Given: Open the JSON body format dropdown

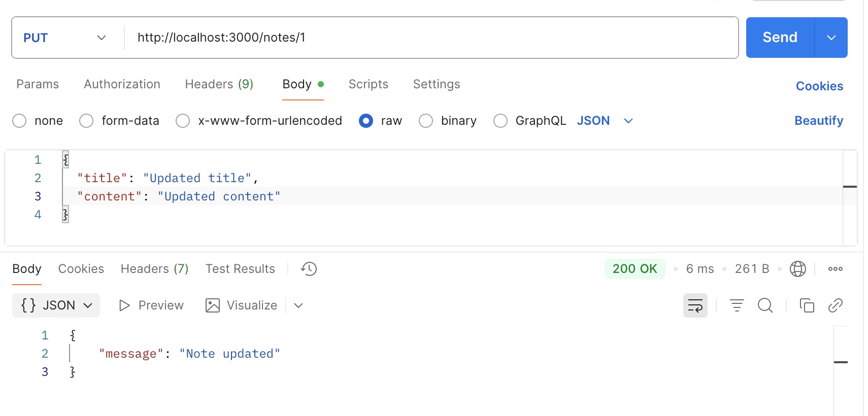Looking at the screenshot, I should [x=605, y=121].
